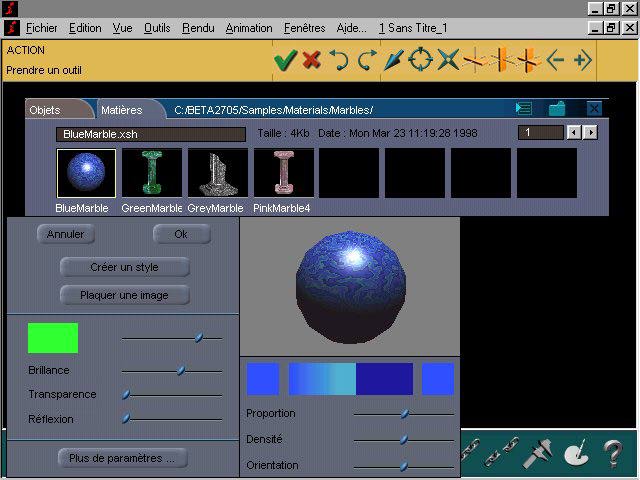The height and width of the screenshot is (480, 640).
Task: Open the Fichier menu
Action: (42, 28)
